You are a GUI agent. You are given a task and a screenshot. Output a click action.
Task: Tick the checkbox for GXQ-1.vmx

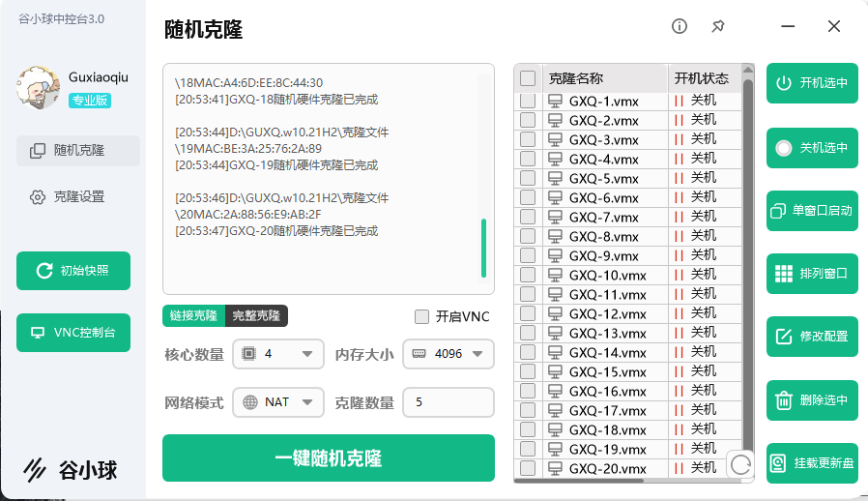(x=528, y=102)
